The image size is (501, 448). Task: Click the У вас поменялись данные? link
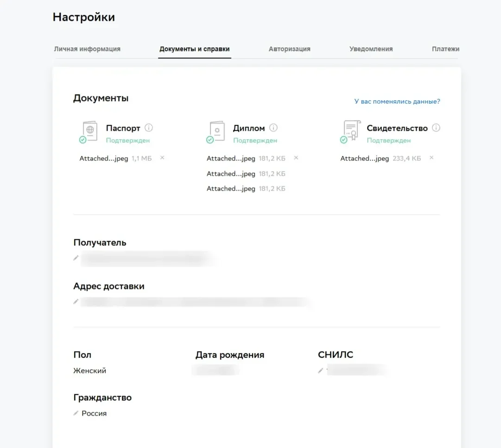[x=397, y=102]
